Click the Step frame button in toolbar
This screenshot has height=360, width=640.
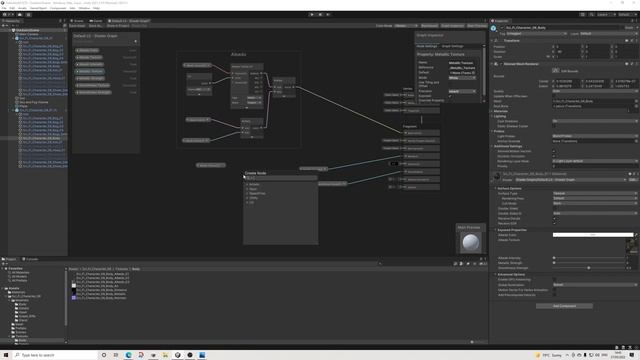point(328,15)
